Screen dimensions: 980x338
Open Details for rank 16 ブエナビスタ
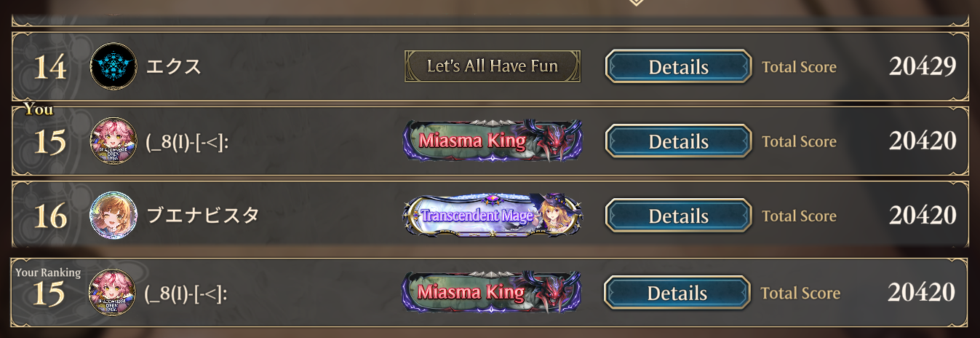coord(678,216)
